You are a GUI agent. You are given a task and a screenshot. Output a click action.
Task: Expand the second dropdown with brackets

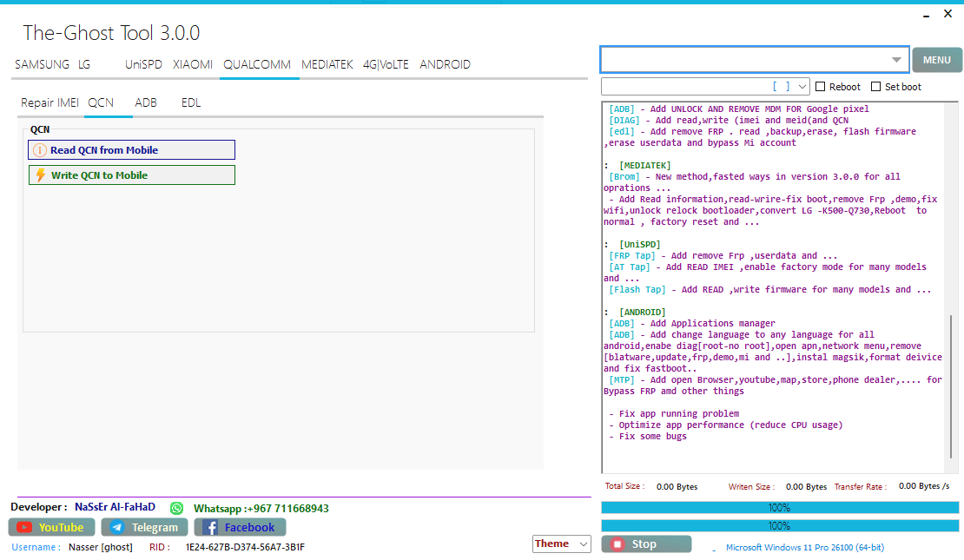[801, 87]
